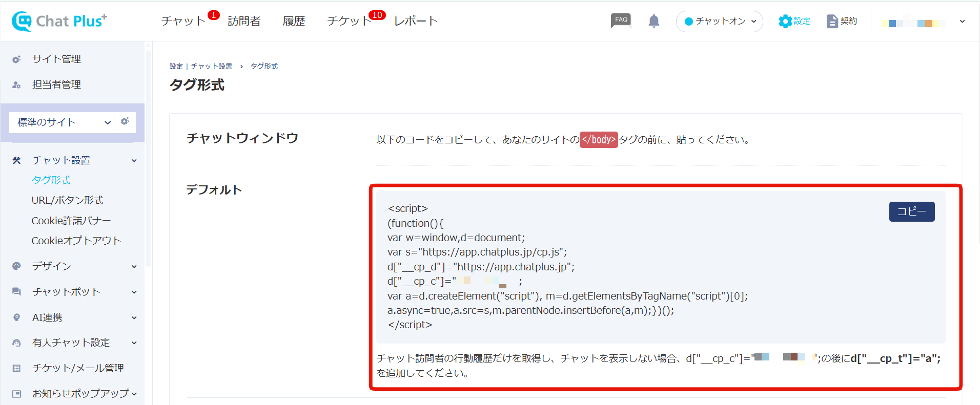Open 担当者管理 in sidebar

pos(56,84)
